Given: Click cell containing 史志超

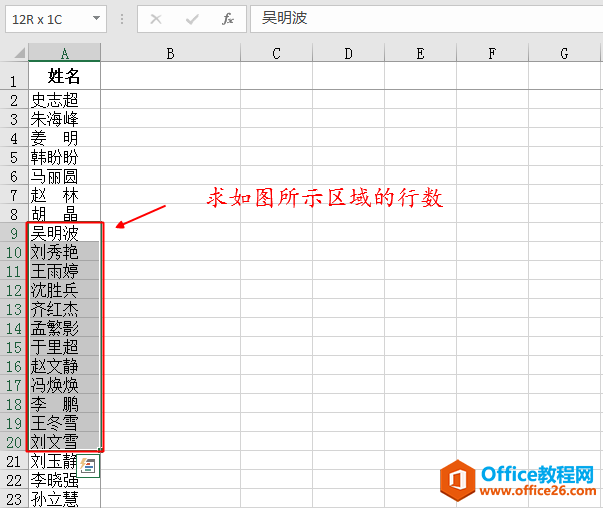Looking at the screenshot, I should (65, 100).
